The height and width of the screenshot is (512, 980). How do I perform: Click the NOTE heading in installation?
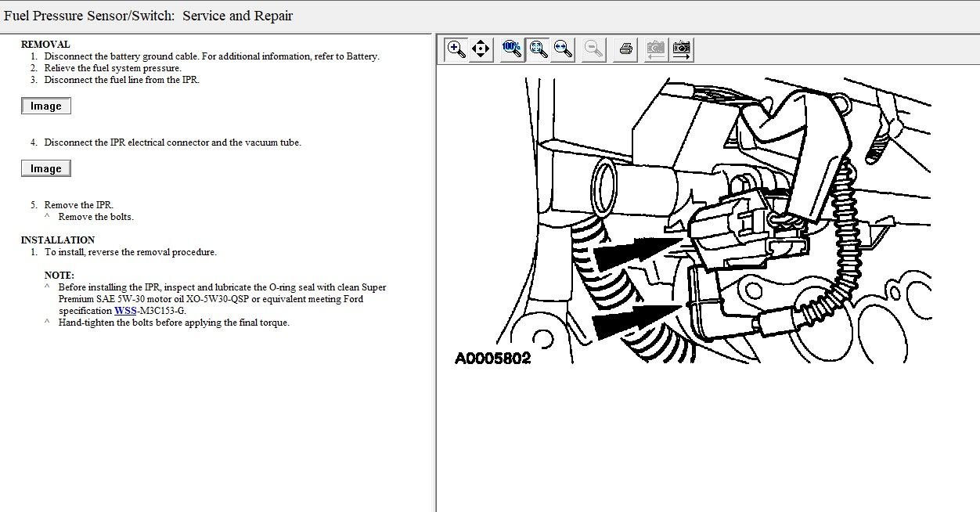tap(59, 276)
